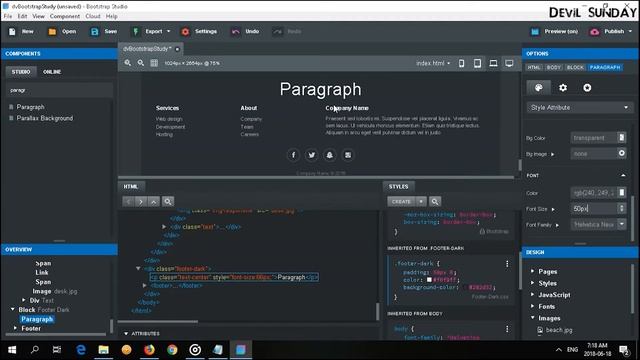Select the laptop preview size icon
The width and height of the screenshot is (640, 360).
[493, 63]
